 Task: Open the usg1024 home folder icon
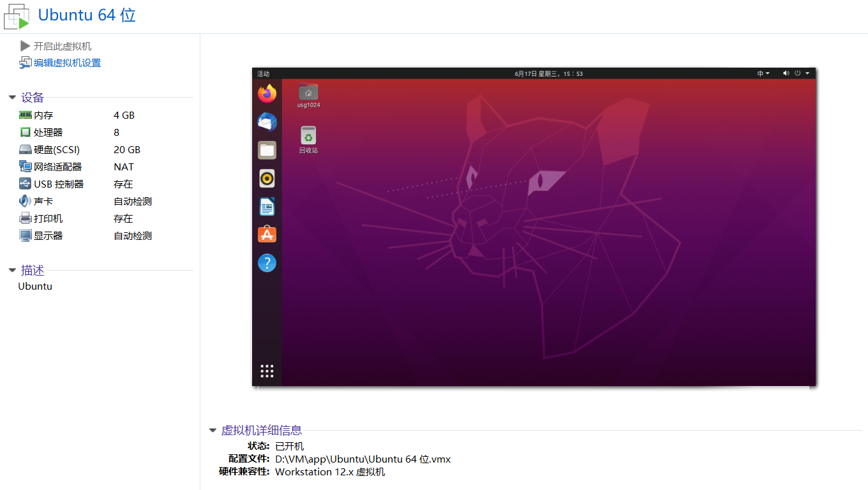308,93
